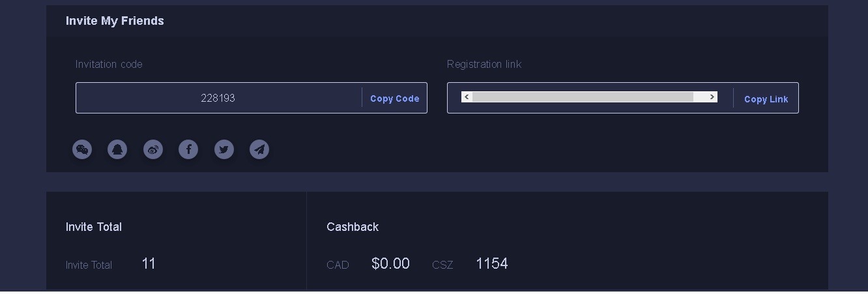This screenshot has height=300, width=868.
Task: Share invitation via Telegram icon
Action: coord(259,150)
